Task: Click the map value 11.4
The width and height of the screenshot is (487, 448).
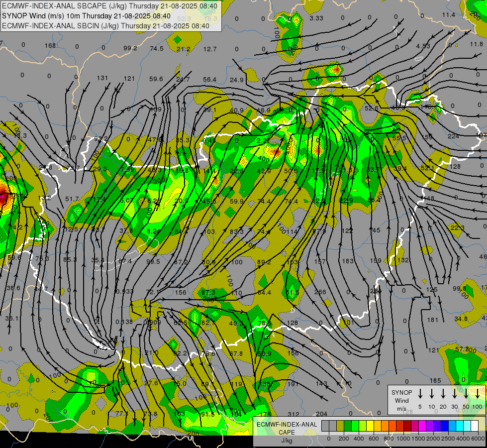Action: click(x=449, y=15)
